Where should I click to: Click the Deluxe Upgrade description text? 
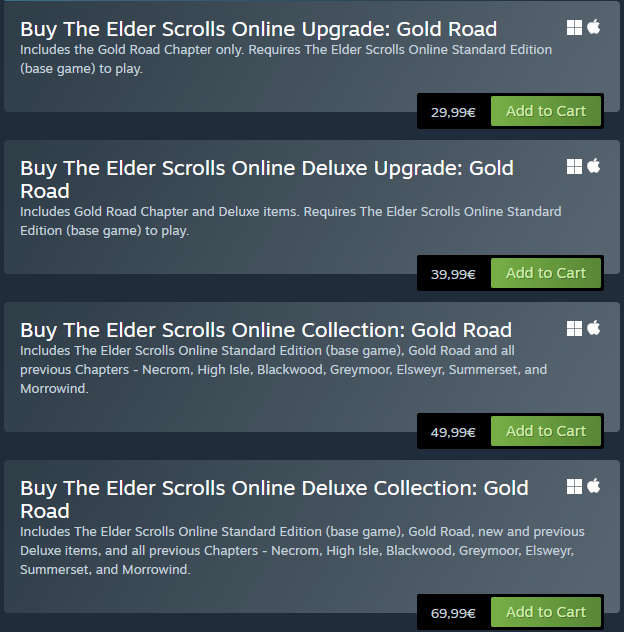click(291, 221)
